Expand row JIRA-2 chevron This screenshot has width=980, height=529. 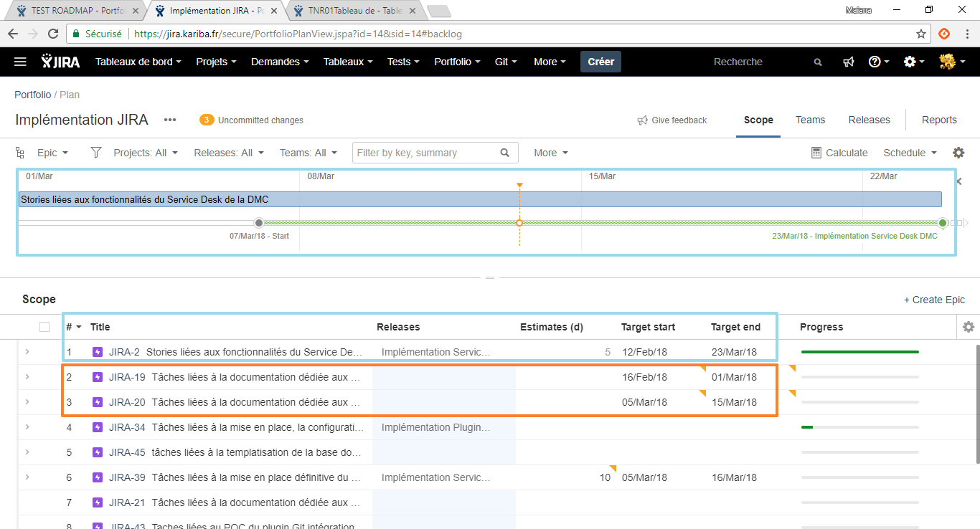coord(27,352)
